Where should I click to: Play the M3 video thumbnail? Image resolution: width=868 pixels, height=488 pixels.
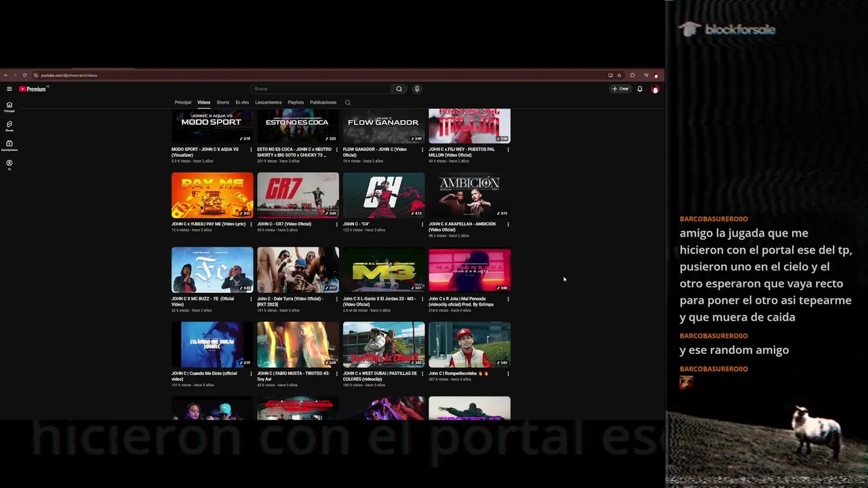pyautogui.click(x=384, y=270)
